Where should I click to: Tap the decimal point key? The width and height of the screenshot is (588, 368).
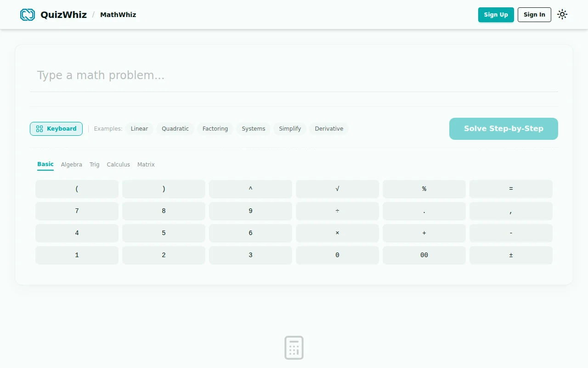tap(424, 211)
